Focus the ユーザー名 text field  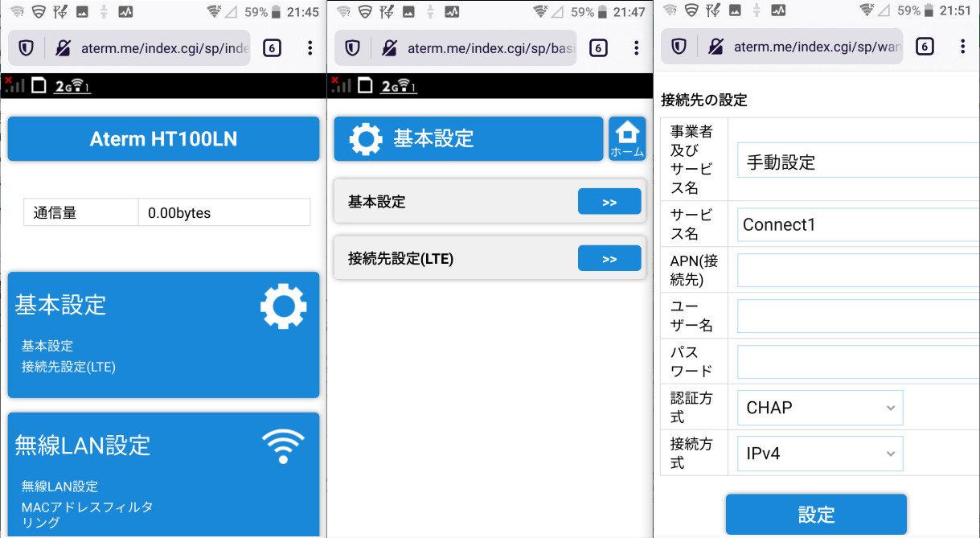click(857, 316)
